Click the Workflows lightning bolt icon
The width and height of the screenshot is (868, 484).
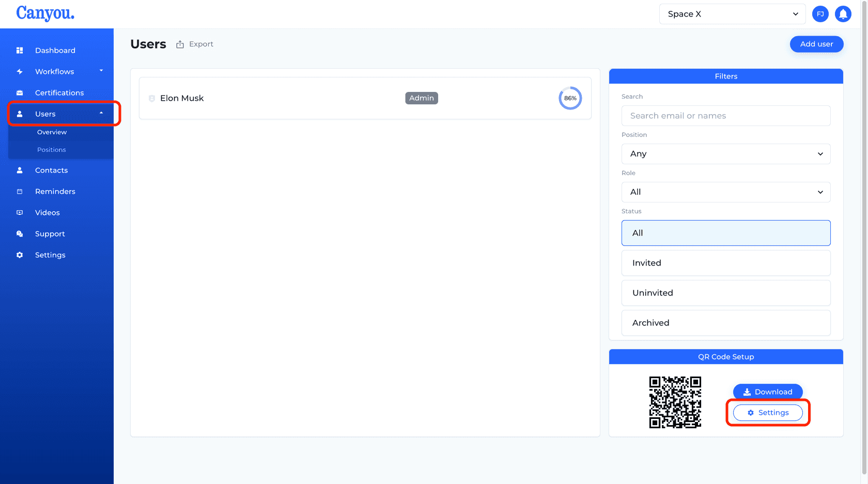point(20,72)
